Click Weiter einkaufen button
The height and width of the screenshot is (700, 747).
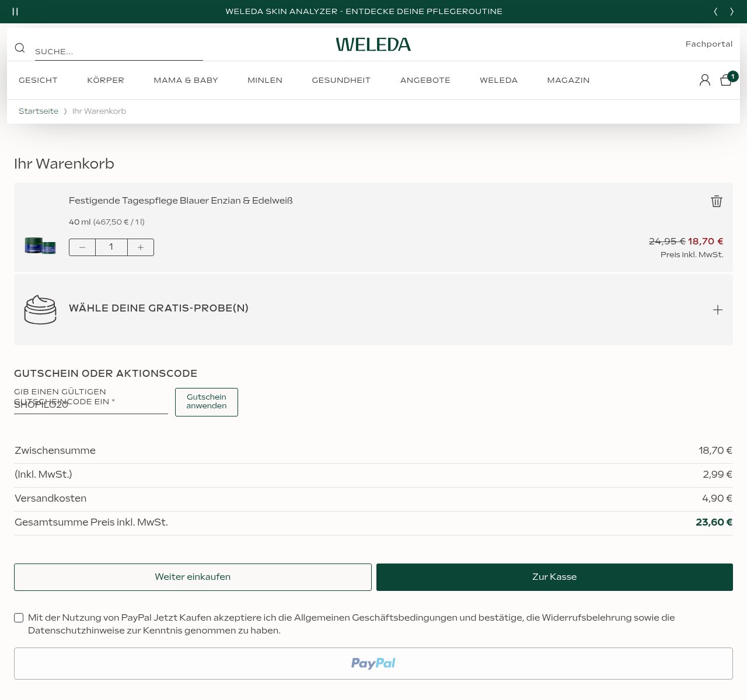click(193, 577)
